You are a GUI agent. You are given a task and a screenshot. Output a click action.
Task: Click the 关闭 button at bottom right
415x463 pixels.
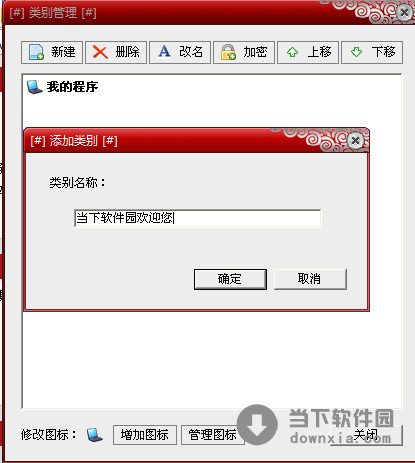(x=366, y=435)
